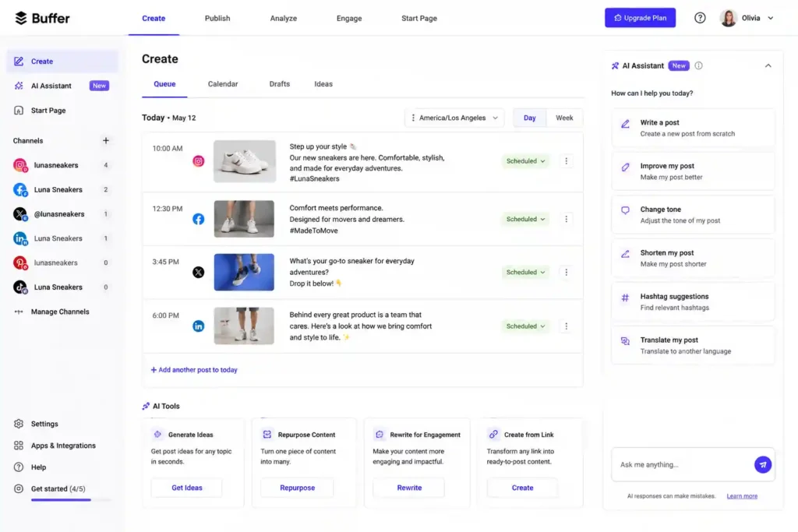Viewport: 798px width, 532px height.
Task: Click the Generate Ideas icon
Action: [157, 435]
